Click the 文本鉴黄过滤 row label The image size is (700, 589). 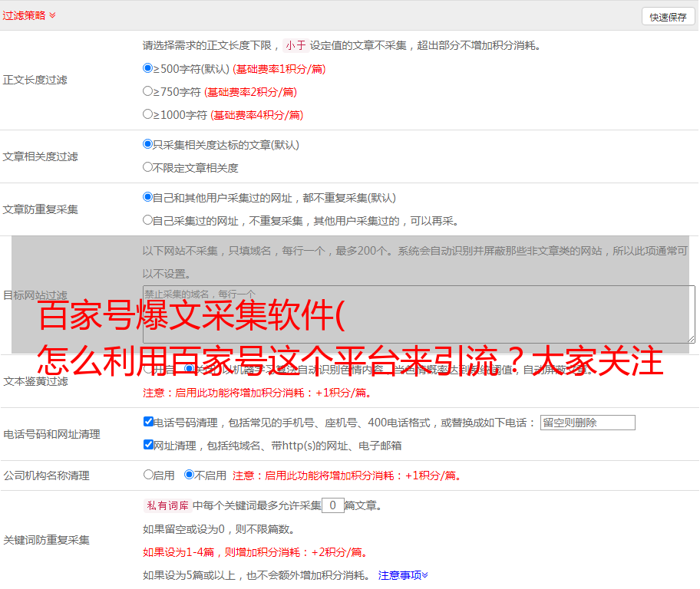(36, 381)
